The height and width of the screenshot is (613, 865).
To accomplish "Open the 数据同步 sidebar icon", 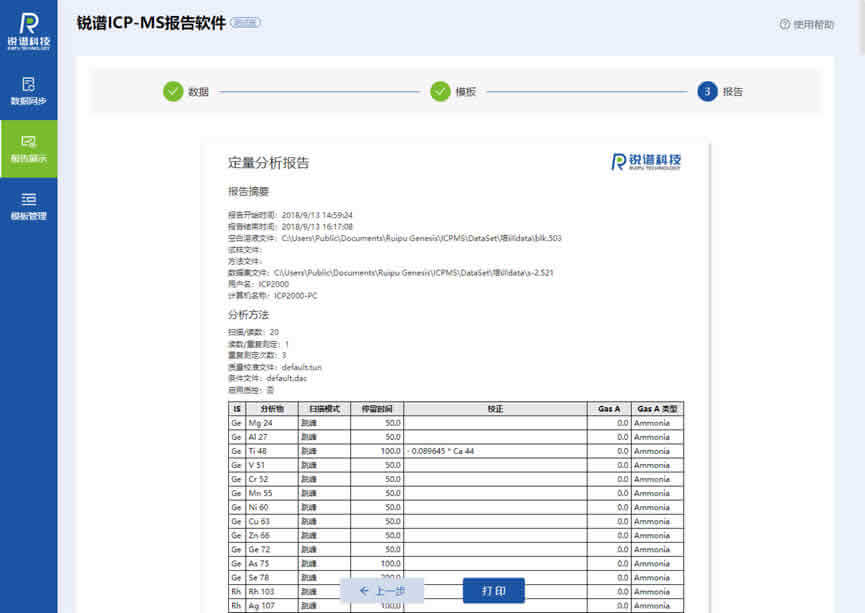I will pyautogui.click(x=28, y=85).
